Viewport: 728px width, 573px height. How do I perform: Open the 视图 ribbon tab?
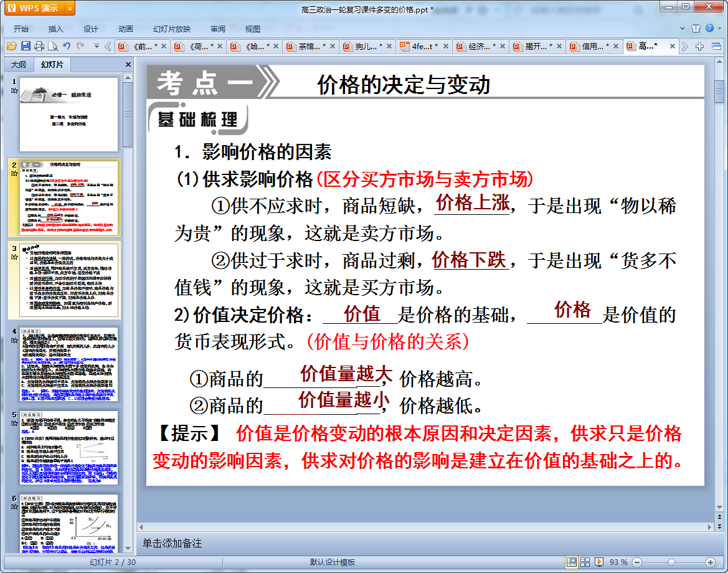[253, 29]
